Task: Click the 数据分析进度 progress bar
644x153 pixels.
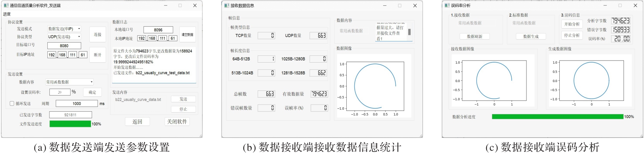Action: pos(557,117)
